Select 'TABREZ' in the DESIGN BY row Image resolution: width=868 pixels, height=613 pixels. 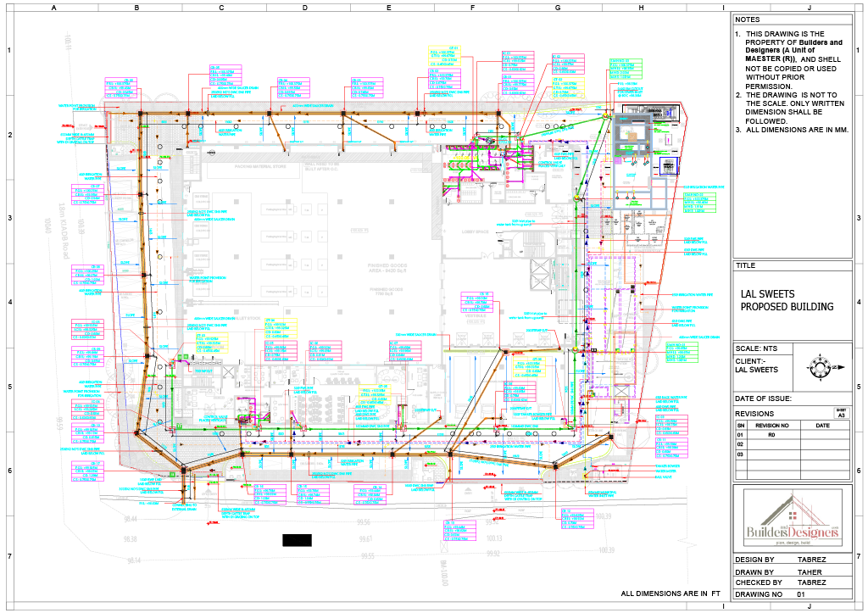[811, 560]
